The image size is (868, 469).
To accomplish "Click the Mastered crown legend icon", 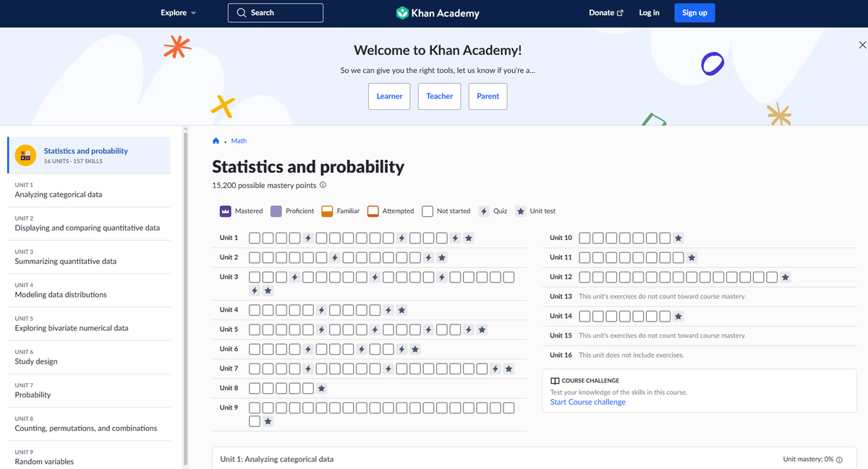I will click(x=226, y=211).
